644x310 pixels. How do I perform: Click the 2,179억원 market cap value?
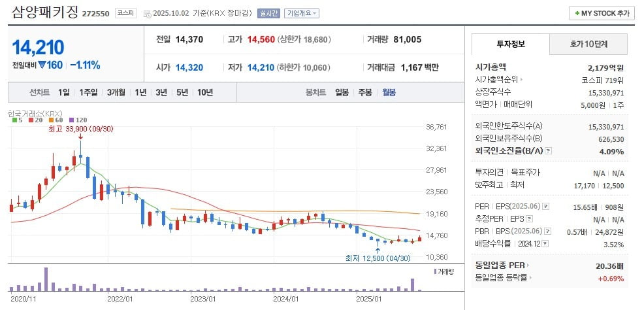point(606,67)
